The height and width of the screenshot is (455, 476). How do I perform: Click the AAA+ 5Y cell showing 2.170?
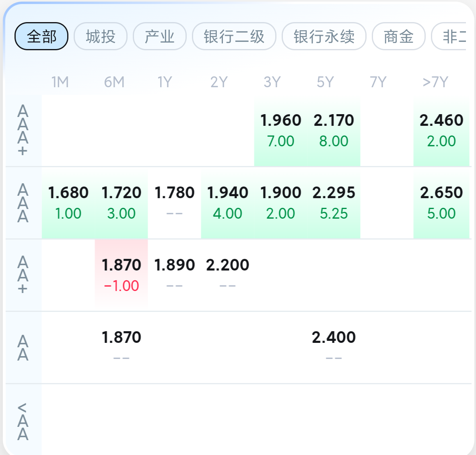334,130
